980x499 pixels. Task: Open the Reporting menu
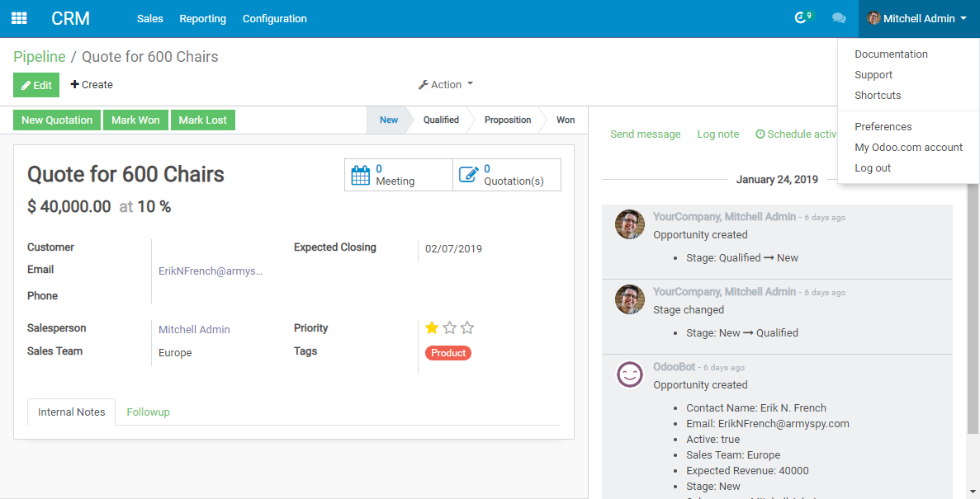pyautogui.click(x=202, y=18)
